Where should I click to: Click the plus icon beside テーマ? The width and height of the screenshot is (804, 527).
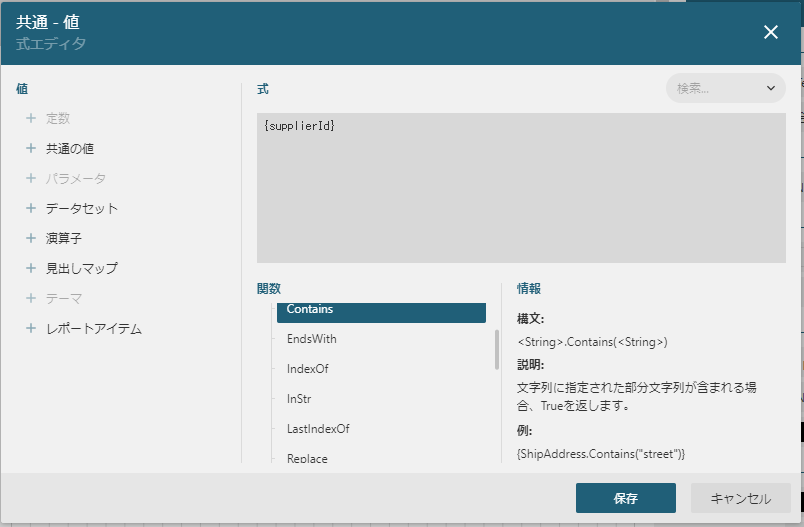coord(31,298)
